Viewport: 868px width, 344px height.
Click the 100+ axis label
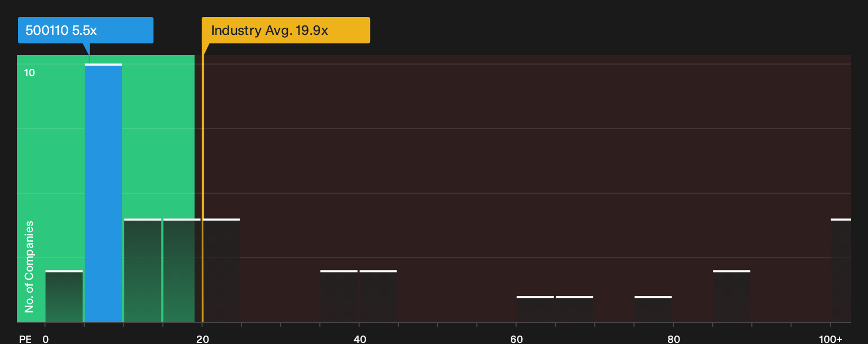pyautogui.click(x=830, y=339)
